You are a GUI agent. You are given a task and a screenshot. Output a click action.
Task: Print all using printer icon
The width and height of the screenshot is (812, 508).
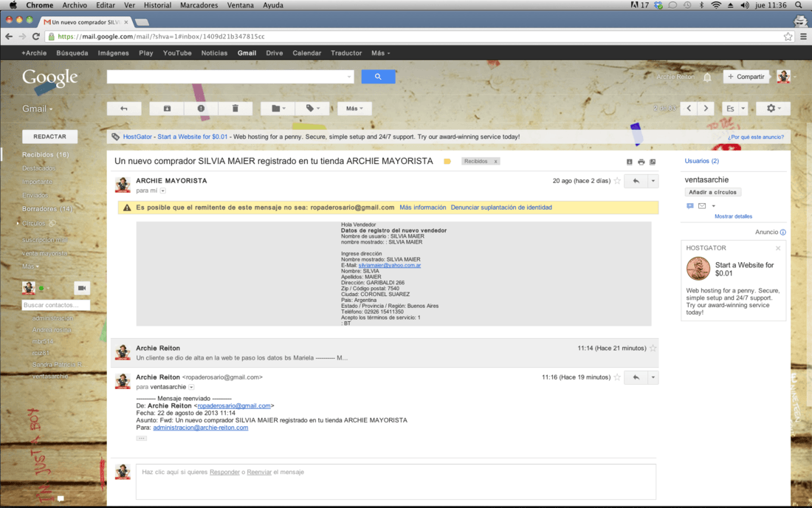(x=641, y=162)
